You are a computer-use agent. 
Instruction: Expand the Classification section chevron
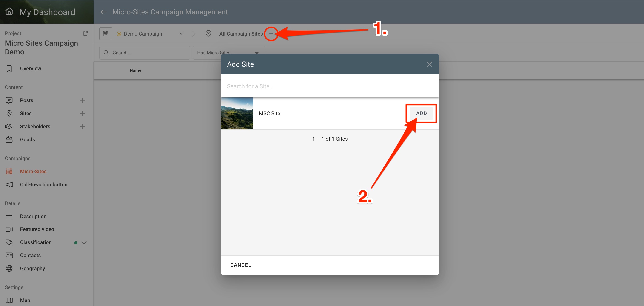click(x=84, y=243)
